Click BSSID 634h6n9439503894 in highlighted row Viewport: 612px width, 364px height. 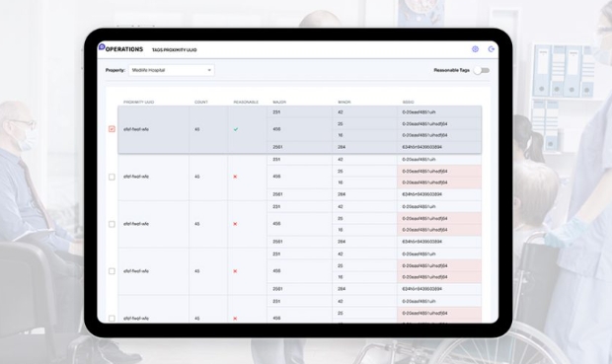click(421, 147)
